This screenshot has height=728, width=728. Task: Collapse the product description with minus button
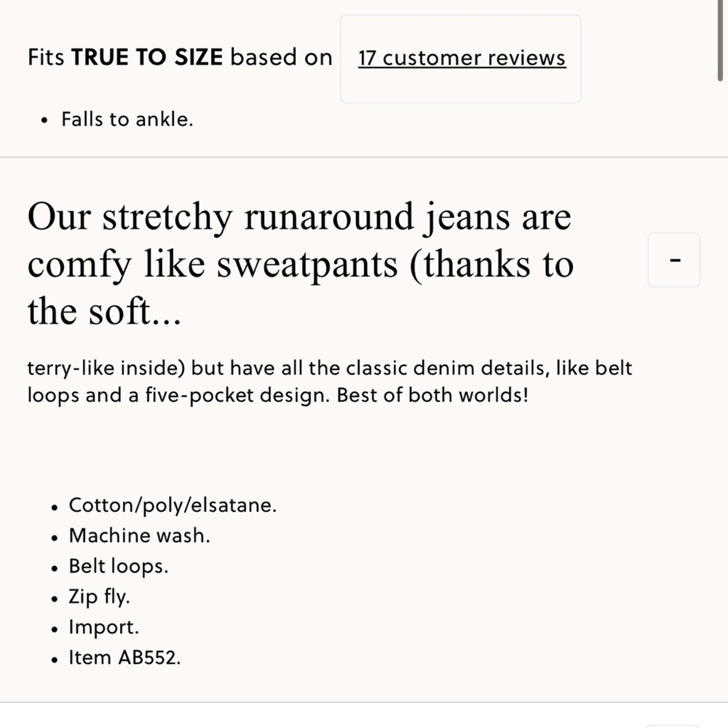(x=674, y=260)
